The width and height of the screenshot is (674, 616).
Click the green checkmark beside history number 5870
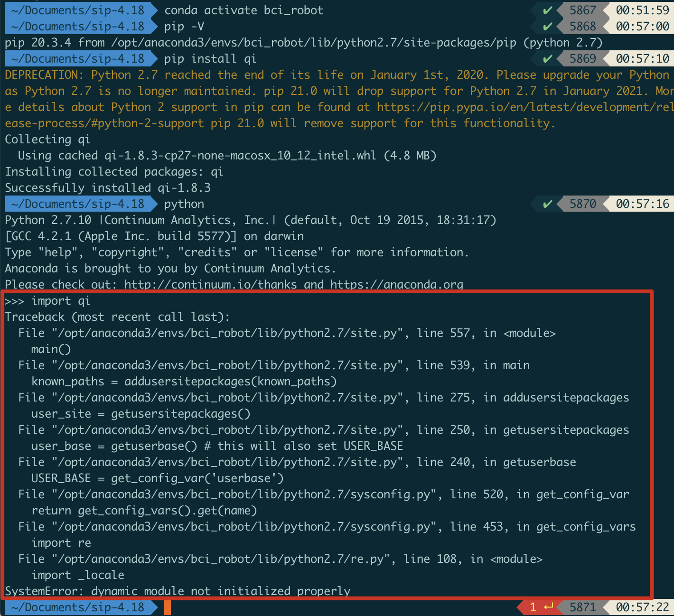coord(547,204)
